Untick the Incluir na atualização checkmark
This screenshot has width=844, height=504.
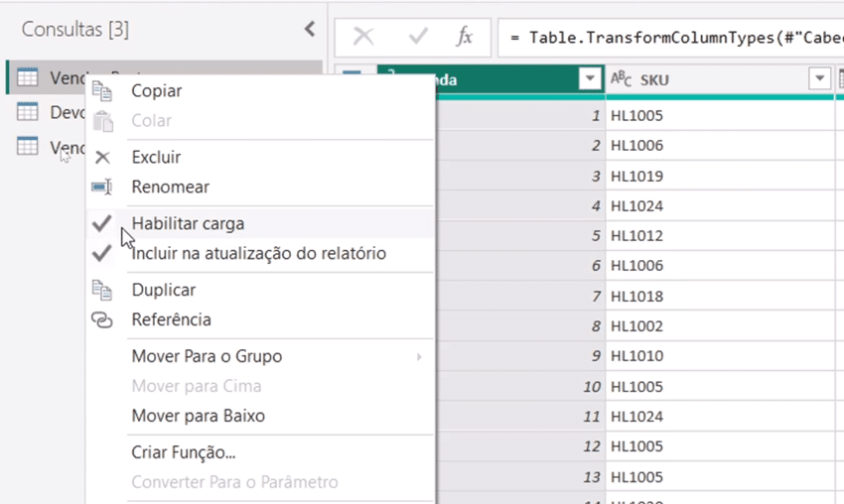101,253
